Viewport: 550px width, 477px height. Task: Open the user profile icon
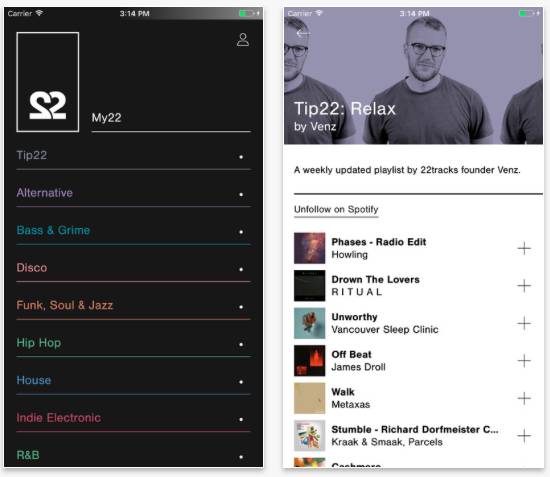click(243, 40)
